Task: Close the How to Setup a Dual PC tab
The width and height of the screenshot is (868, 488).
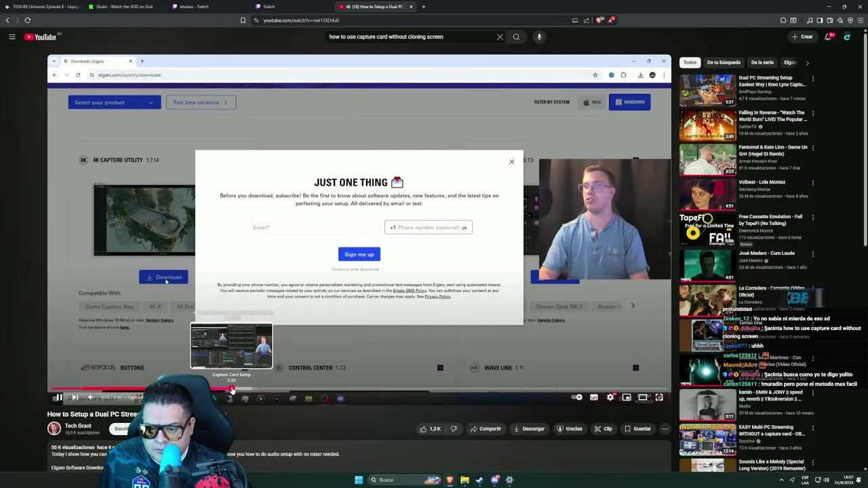Action: pyautogui.click(x=410, y=7)
